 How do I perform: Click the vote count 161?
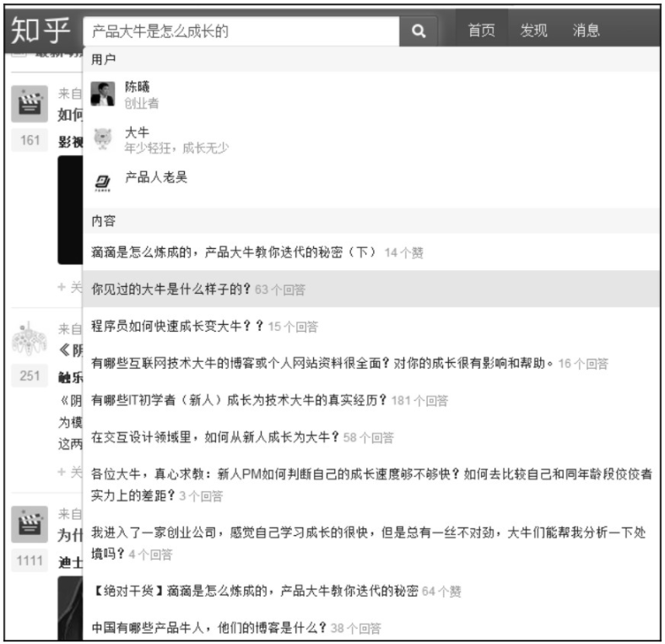[30, 140]
